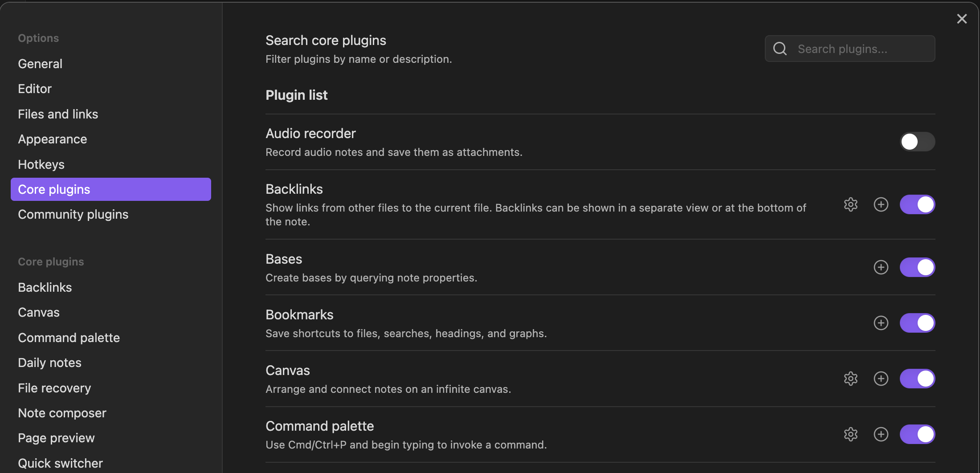Enable the Audio recorder plugin
The height and width of the screenshot is (473, 980).
917,142
